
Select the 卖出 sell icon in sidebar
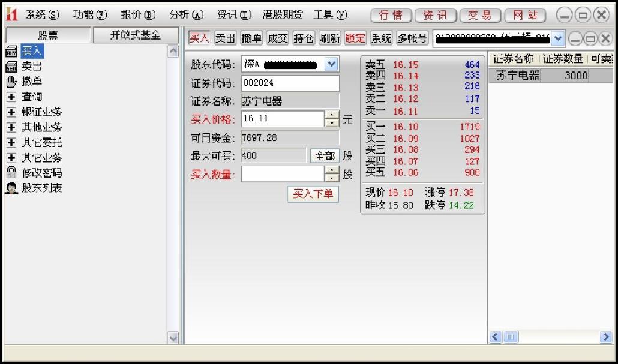(11, 66)
